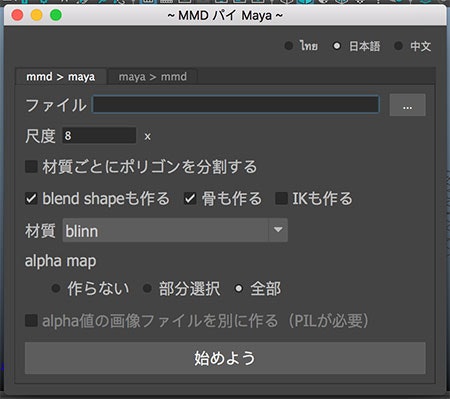The image size is (450, 399).
Task: Enable 材質ごとにポリゴンを分割する checkbox
Action: (x=31, y=166)
